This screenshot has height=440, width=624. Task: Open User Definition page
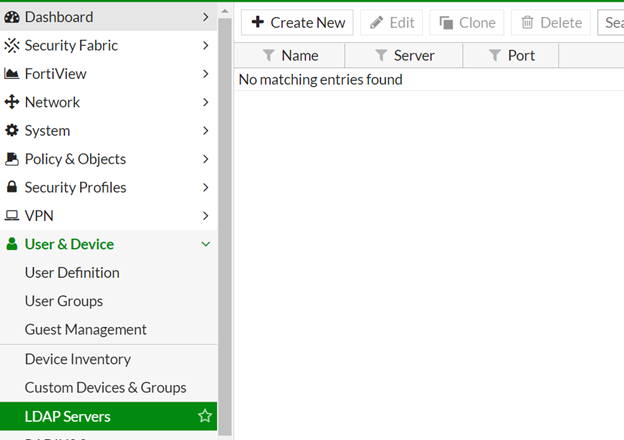[x=72, y=273]
